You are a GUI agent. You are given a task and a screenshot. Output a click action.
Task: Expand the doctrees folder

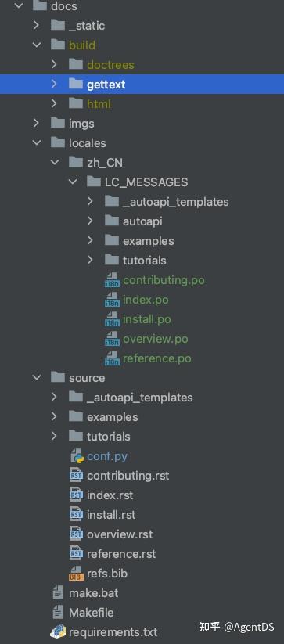click(x=54, y=64)
